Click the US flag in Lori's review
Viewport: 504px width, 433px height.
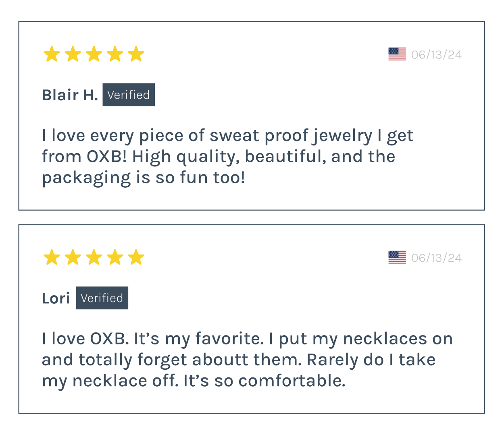point(397,257)
